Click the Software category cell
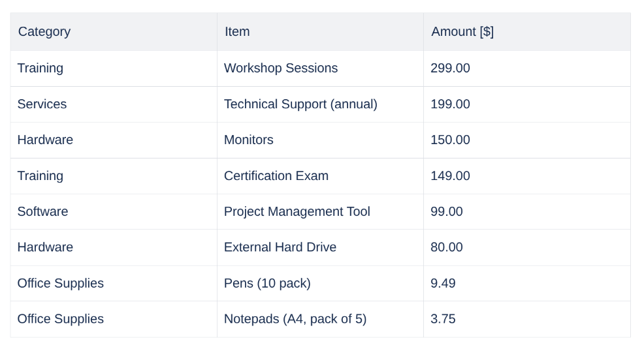 [x=42, y=212]
